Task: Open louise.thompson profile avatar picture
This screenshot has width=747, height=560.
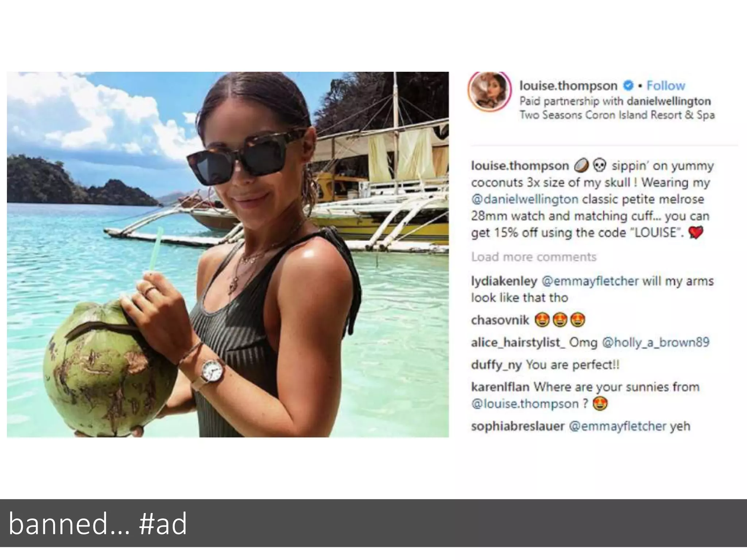Action: (x=489, y=91)
